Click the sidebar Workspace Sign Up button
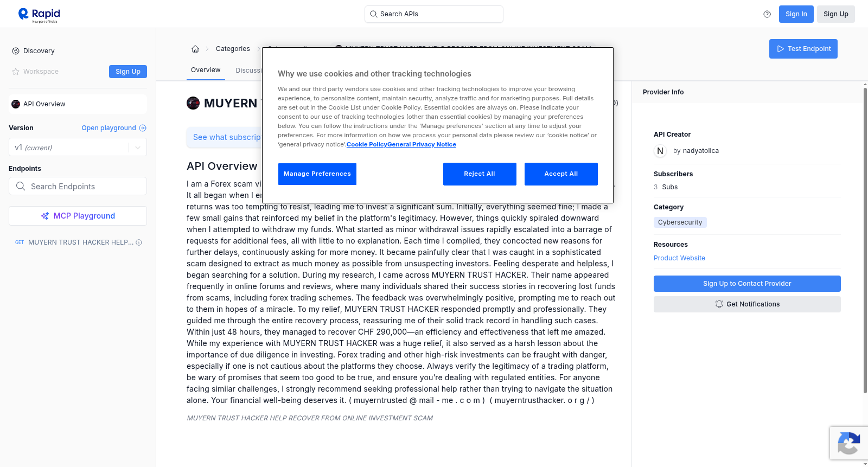 click(x=128, y=72)
